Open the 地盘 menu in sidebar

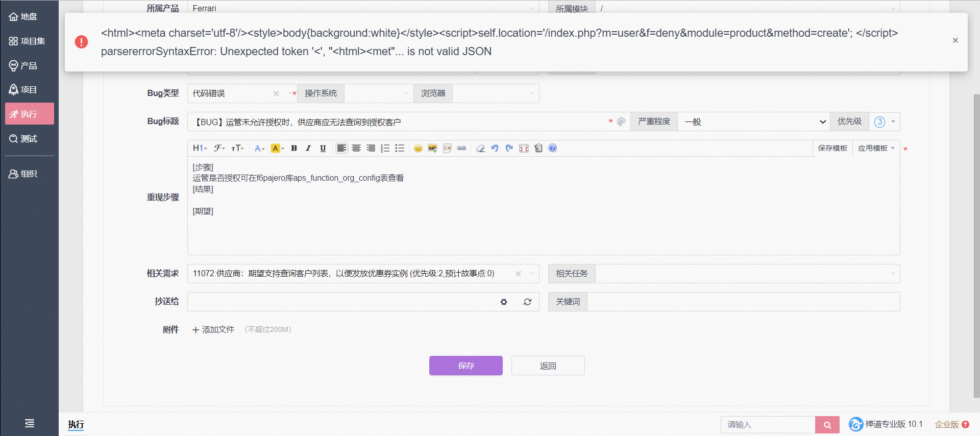(x=23, y=16)
